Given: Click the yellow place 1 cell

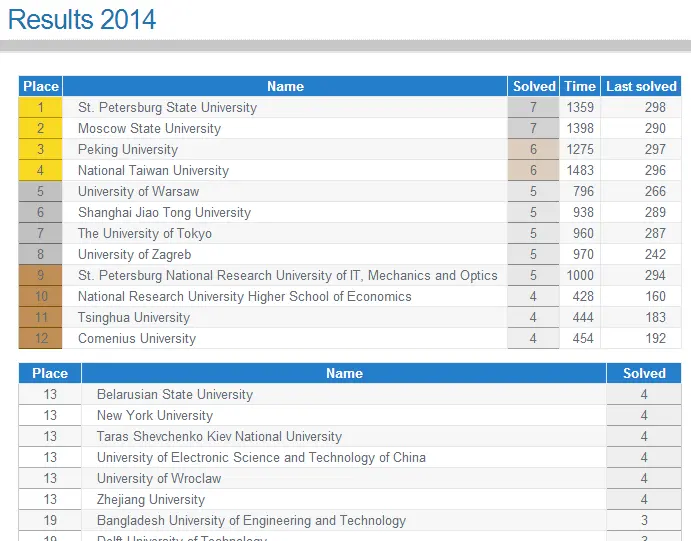Looking at the screenshot, I should pos(41,107).
